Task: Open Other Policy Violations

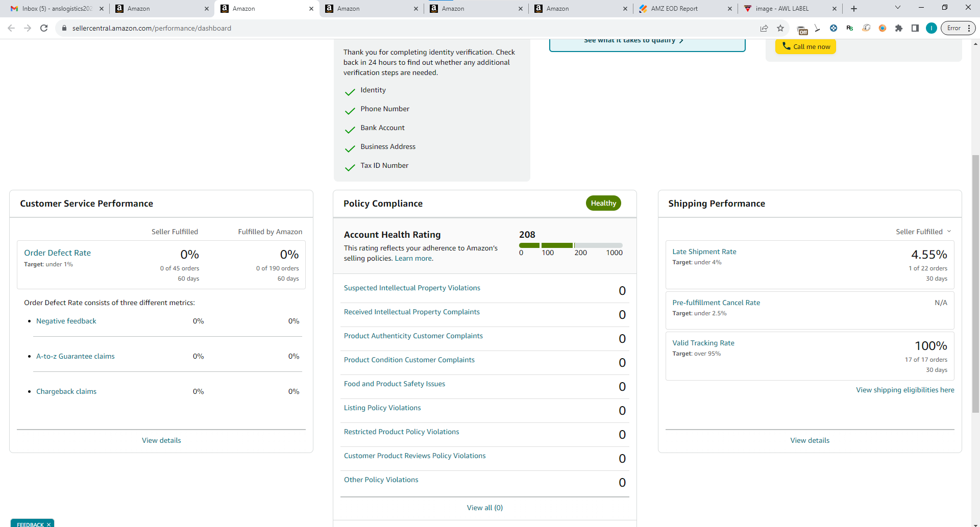Action: point(381,480)
